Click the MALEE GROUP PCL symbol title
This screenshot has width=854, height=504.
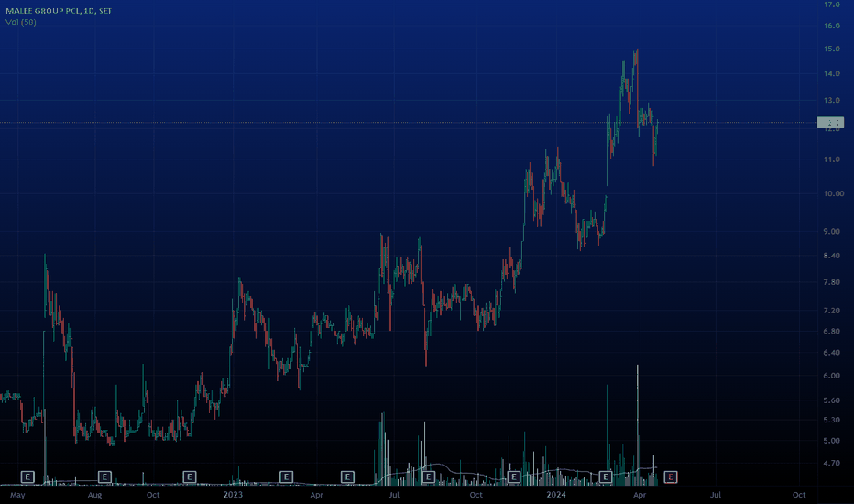coord(59,11)
